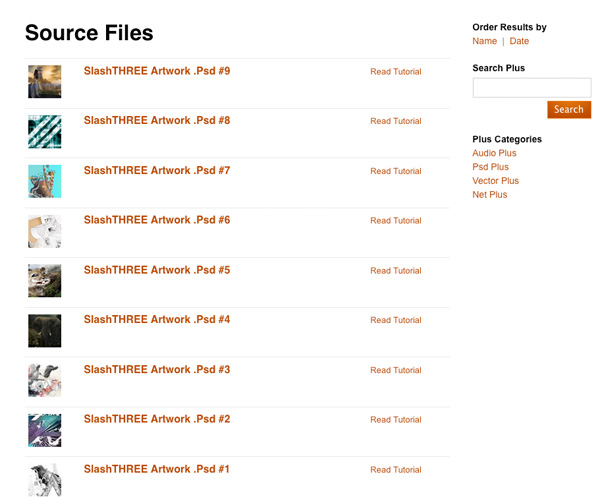Open SlashTHREE Artwork .Psd #5 title link
The image size is (600, 499).
[x=157, y=270]
